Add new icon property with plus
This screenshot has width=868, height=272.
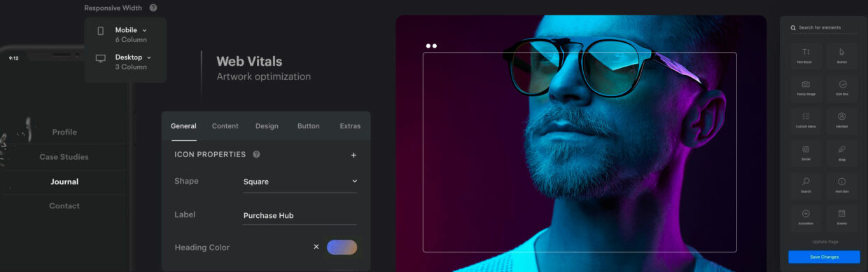point(353,155)
